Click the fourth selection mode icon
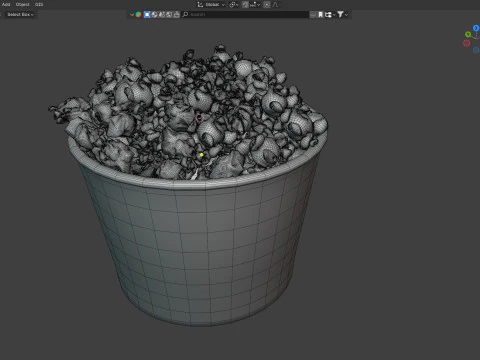 (x=169, y=14)
